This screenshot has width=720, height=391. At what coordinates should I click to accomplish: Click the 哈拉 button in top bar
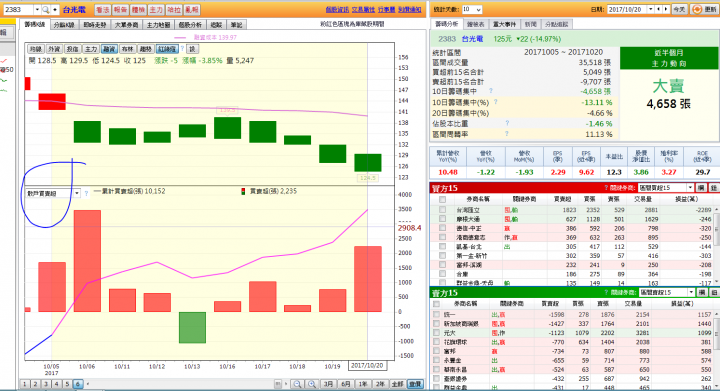pos(174,10)
